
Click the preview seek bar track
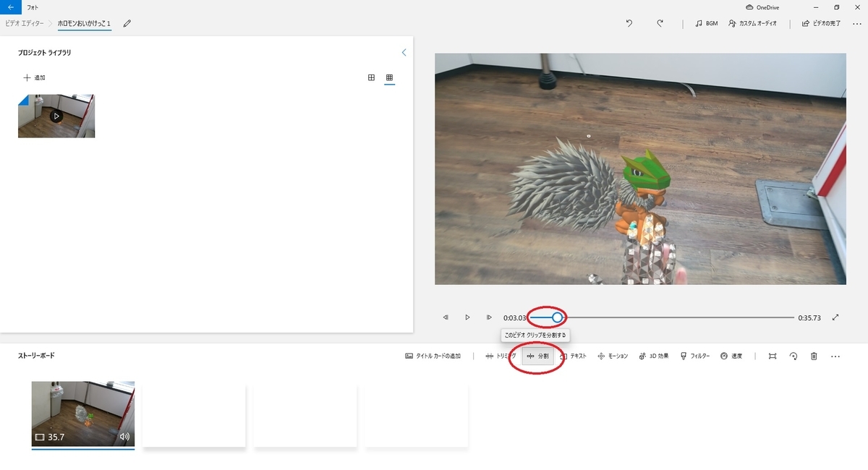click(662, 317)
